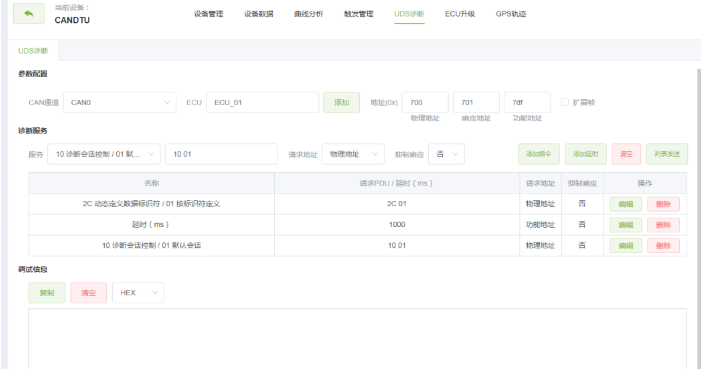This screenshot has width=701, height=369.
Task: Click 编辑 for the 2C 01 row
Action: point(626,204)
